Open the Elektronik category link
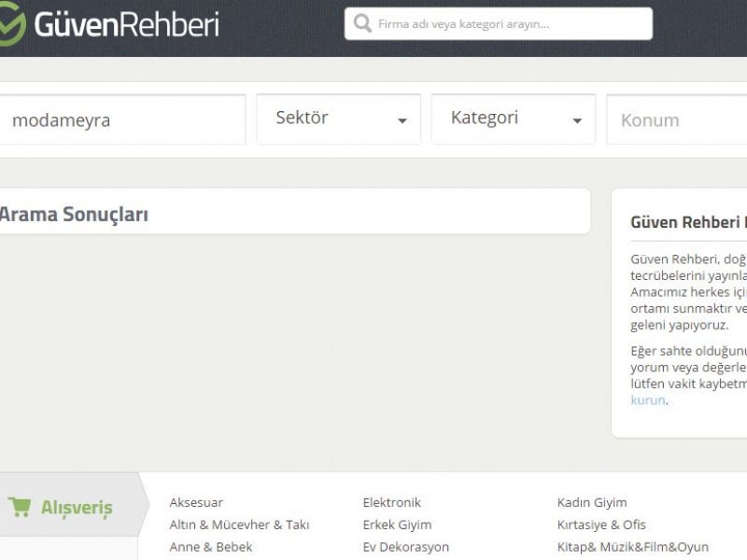 tap(392, 502)
